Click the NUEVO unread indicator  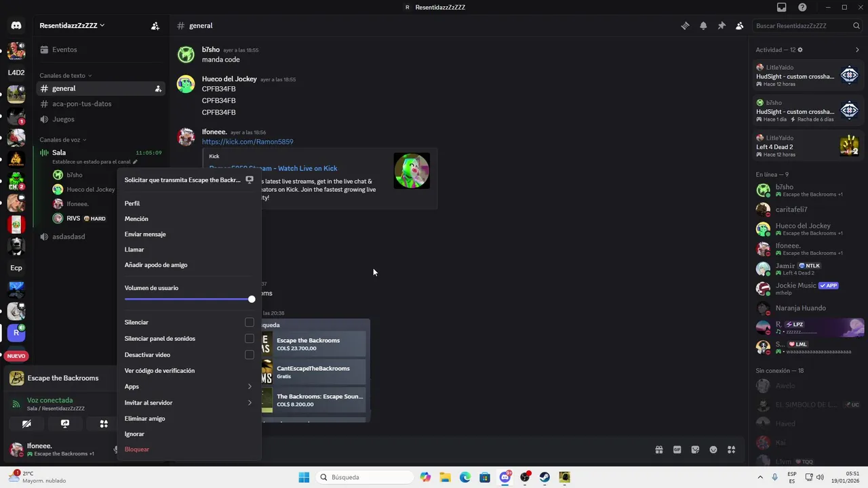16,356
